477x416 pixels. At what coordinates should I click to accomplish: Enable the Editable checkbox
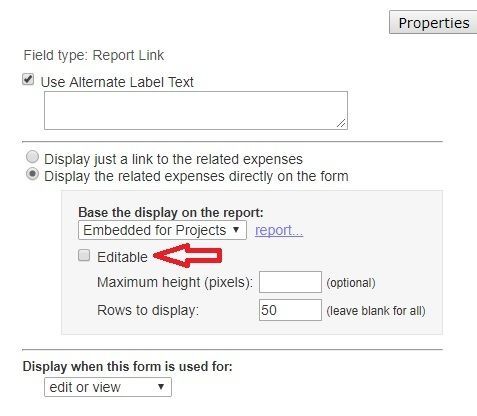point(84,256)
